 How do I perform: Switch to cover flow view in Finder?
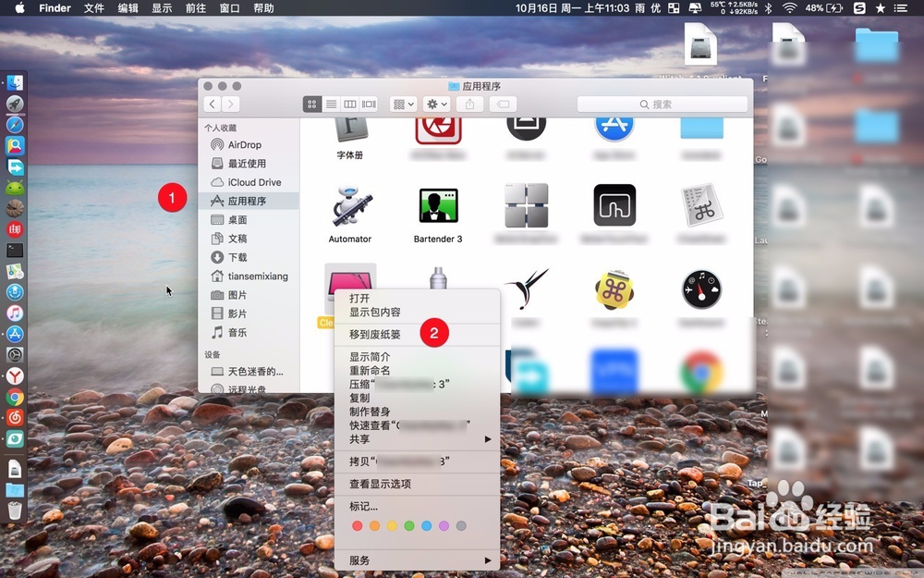[x=368, y=104]
